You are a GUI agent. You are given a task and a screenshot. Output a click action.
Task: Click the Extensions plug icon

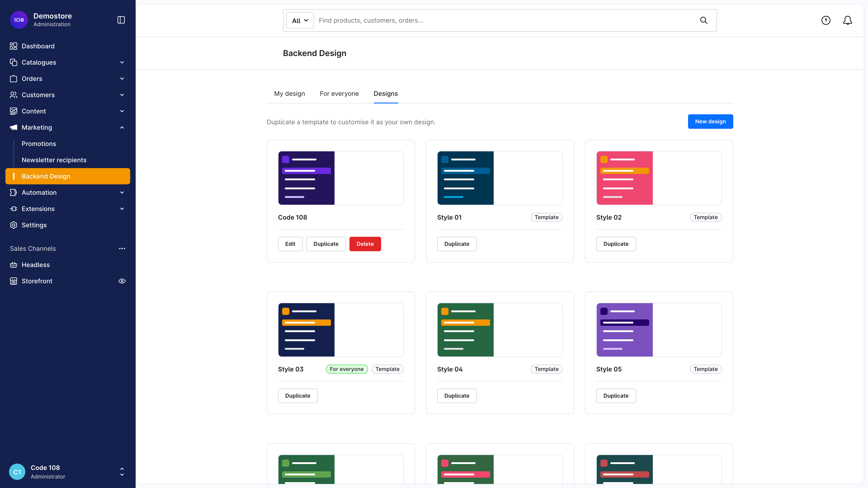click(14, 209)
